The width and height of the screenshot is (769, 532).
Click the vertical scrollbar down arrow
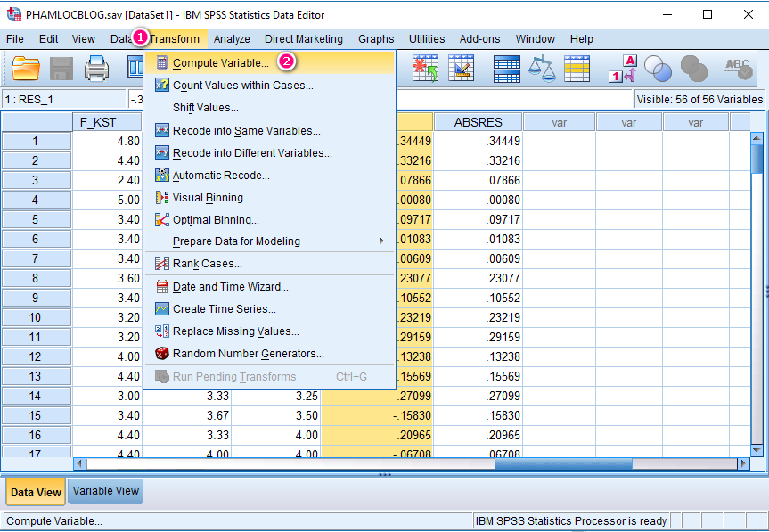coord(757,450)
